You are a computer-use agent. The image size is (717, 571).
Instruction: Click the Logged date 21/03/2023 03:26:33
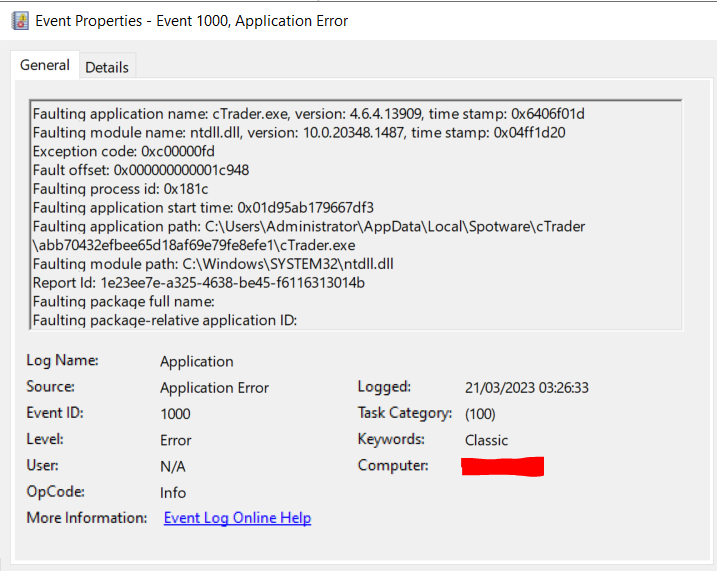coord(527,388)
